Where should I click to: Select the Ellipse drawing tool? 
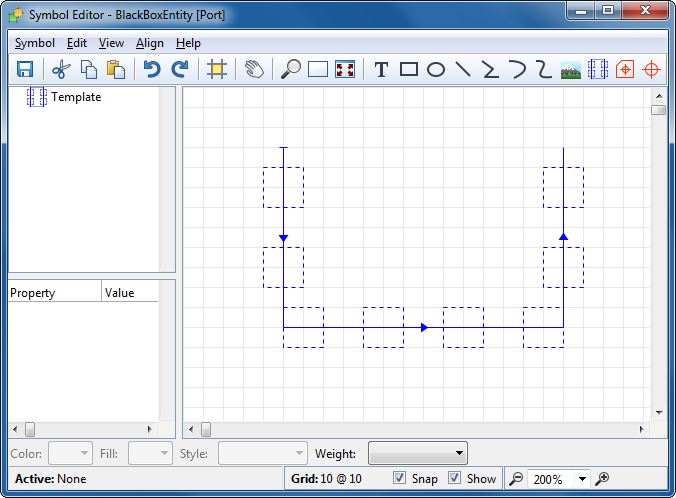point(436,69)
